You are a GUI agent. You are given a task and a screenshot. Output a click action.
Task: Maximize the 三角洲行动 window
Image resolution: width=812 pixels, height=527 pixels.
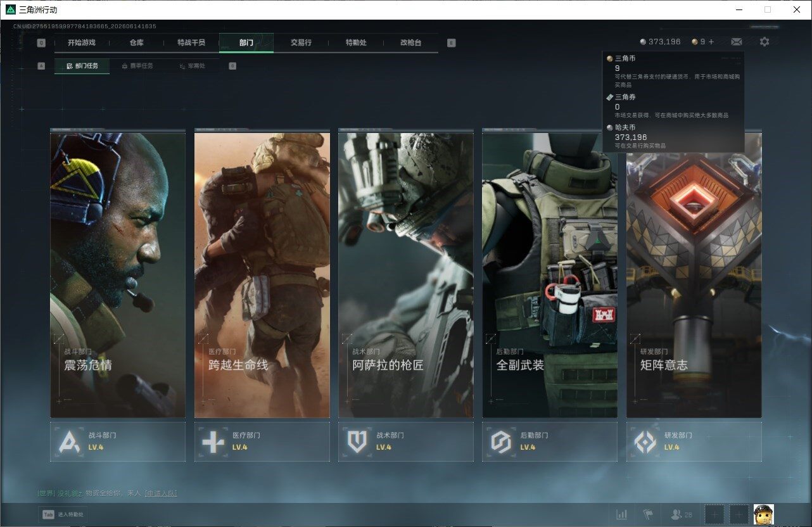(x=768, y=10)
